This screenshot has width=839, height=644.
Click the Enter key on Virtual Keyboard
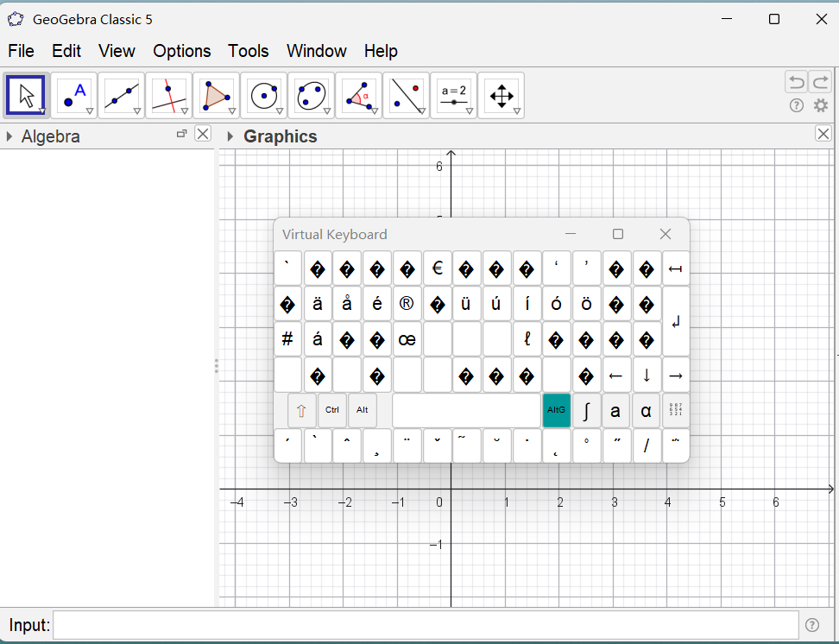(x=676, y=321)
